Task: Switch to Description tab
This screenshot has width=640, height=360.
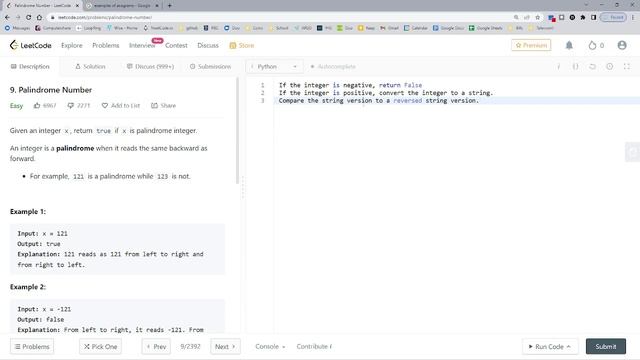Action: [30, 67]
